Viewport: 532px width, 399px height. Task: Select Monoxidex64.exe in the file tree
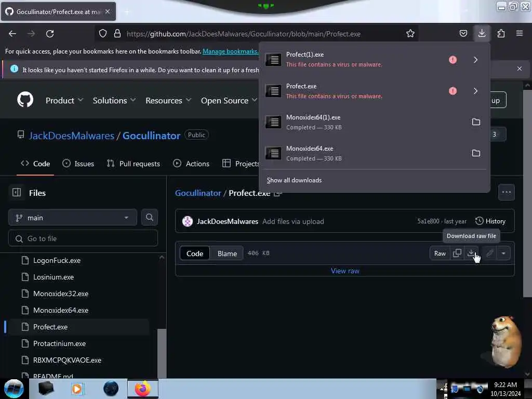point(61,311)
